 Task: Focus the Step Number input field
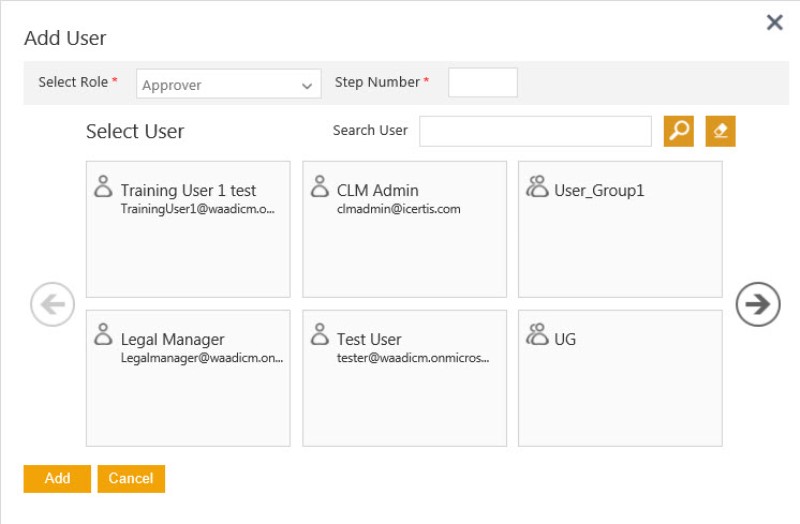[x=482, y=83]
